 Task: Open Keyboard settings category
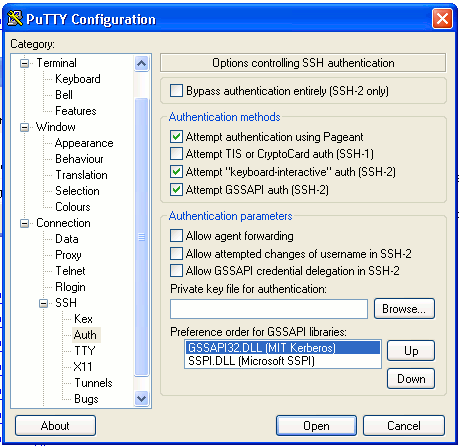click(x=78, y=79)
